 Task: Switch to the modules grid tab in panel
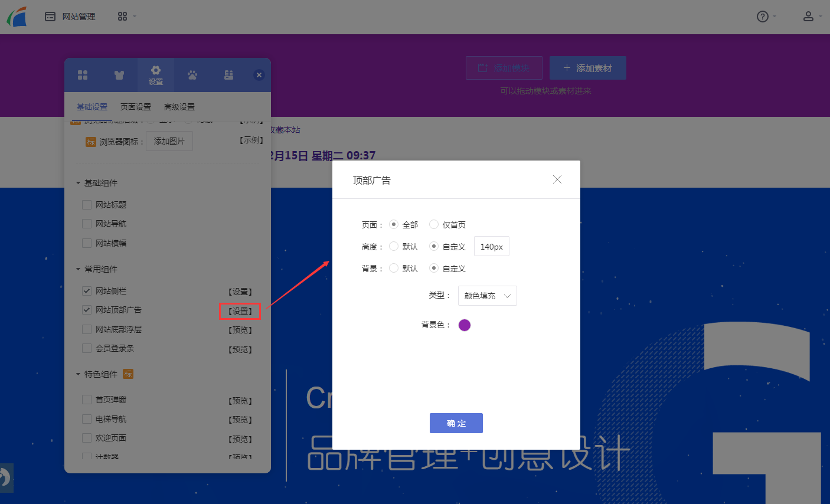[x=83, y=75]
